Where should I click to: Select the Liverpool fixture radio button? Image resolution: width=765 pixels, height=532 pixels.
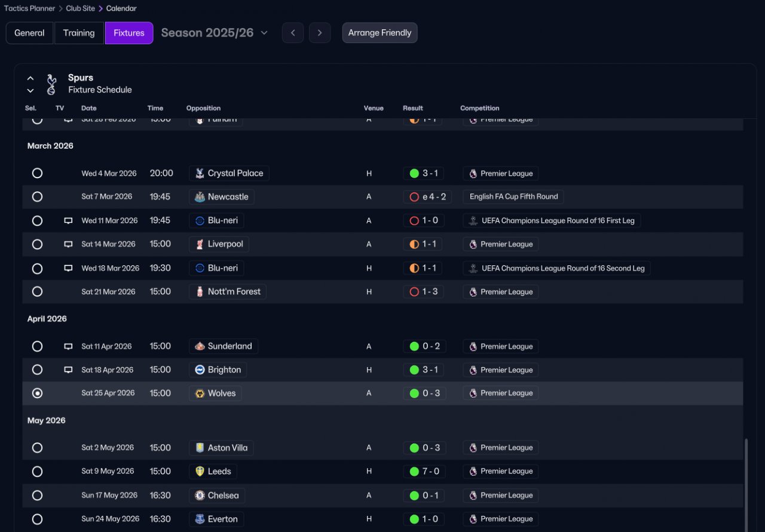click(37, 244)
